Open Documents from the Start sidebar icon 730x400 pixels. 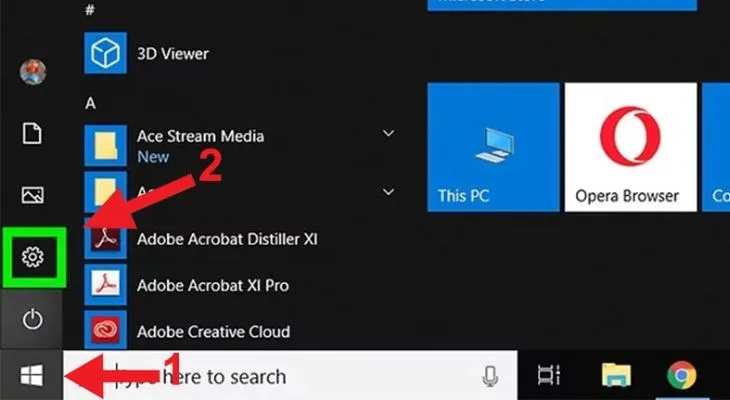pos(33,135)
